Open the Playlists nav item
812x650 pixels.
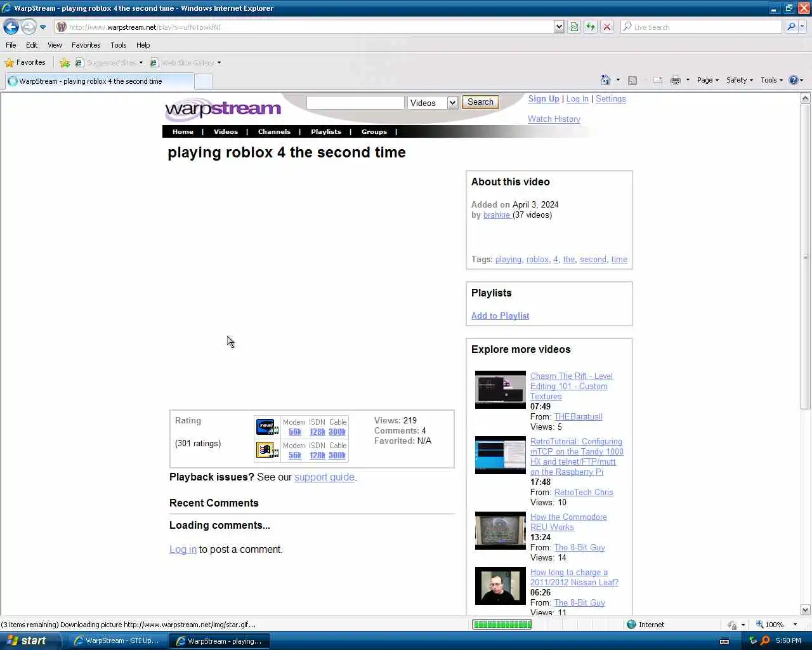click(x=326, y=132)
